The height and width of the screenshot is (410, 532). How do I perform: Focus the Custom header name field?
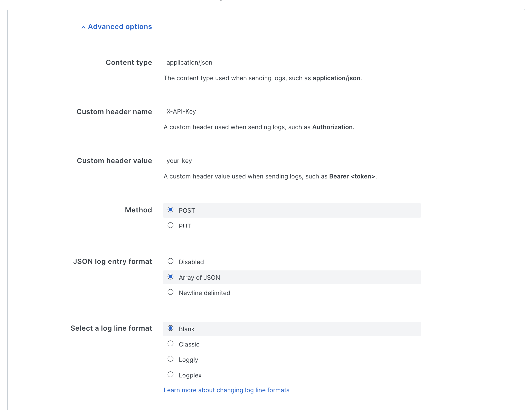click(x=292, y=111)
